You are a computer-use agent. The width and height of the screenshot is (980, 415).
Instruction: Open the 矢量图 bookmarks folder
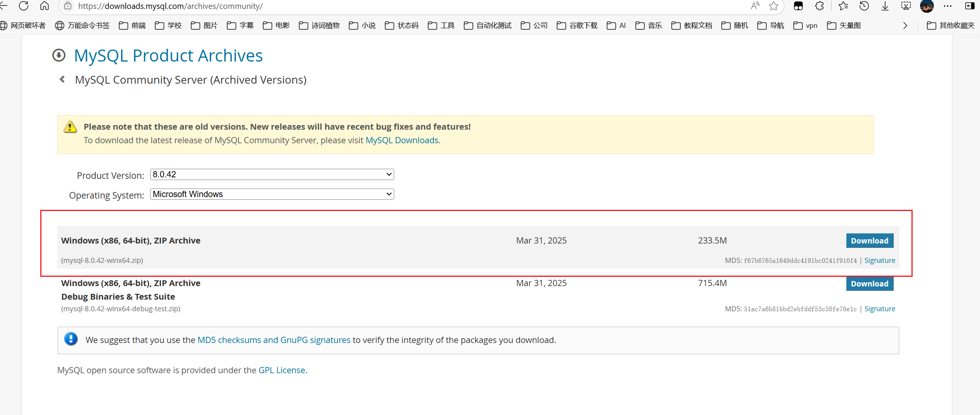pyautogui.click(x=844, y=26)
